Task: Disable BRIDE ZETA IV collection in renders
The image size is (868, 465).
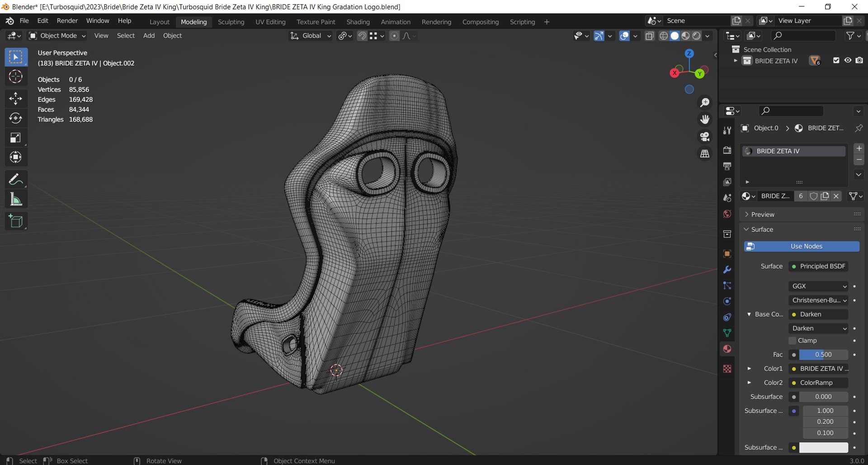Action: click(859, 60)
